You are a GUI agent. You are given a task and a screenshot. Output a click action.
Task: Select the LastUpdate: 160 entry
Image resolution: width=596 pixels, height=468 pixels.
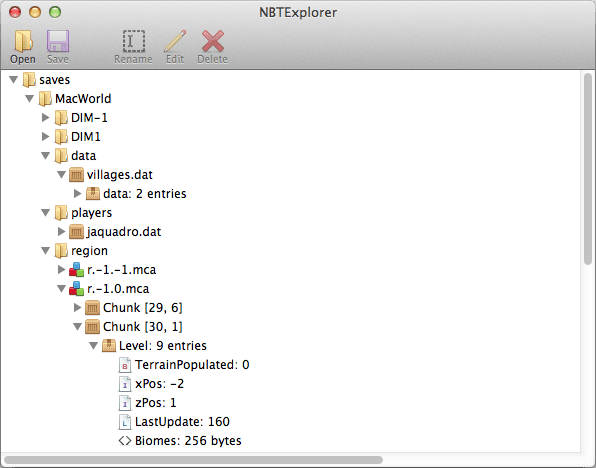point(182,422)
